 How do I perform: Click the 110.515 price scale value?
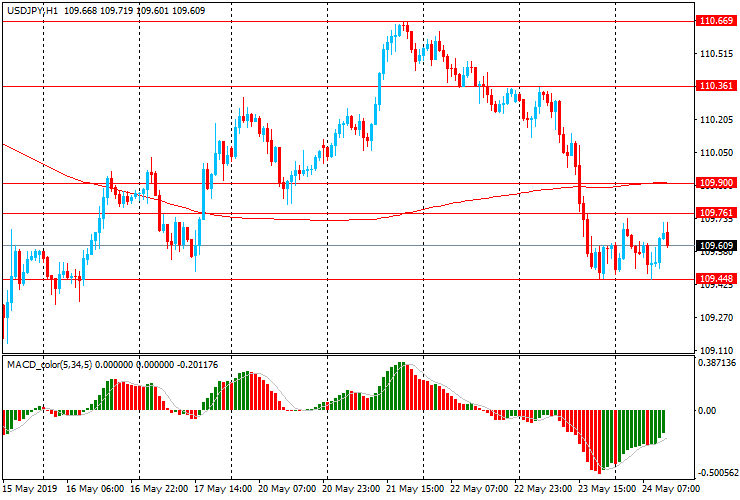(x=716, y=54)
